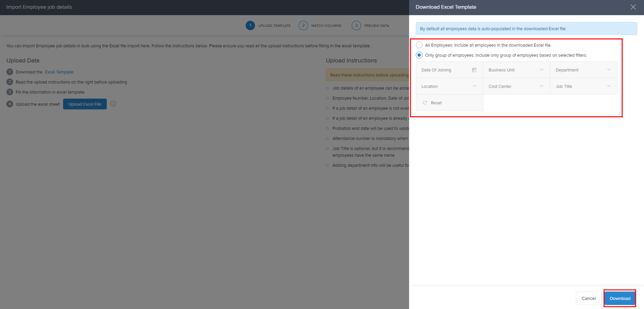
Task: Select Only group of employees radio option
Action: [x=419, y=55]
